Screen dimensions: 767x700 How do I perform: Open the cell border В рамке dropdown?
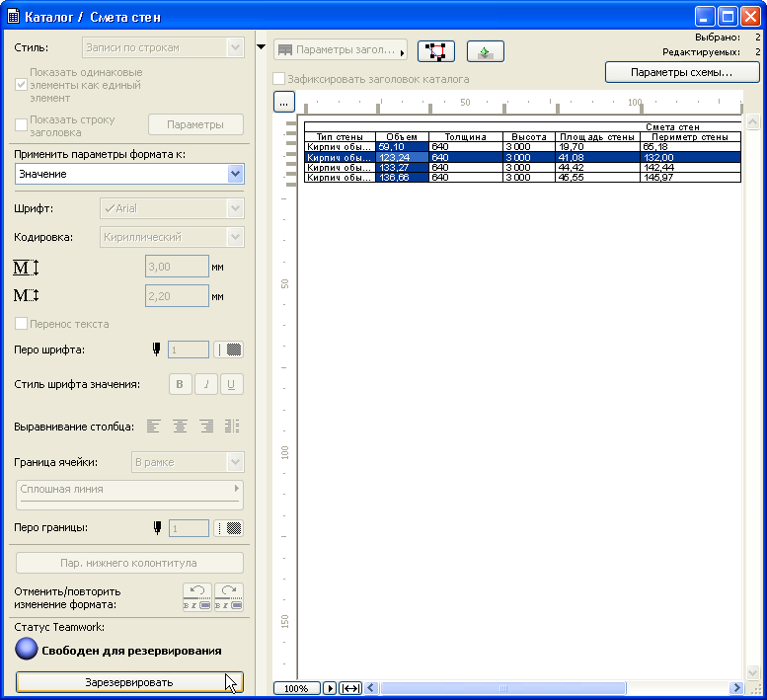[x=188, y=462]
